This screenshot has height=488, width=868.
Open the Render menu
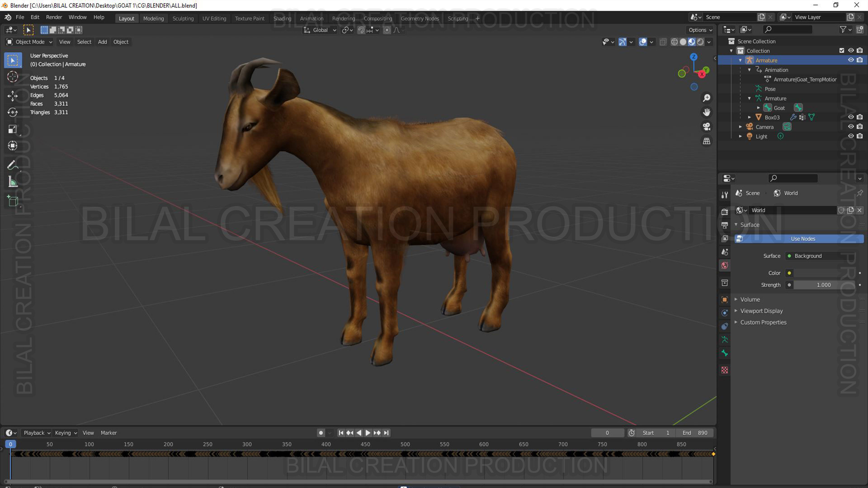click(54, 17)
